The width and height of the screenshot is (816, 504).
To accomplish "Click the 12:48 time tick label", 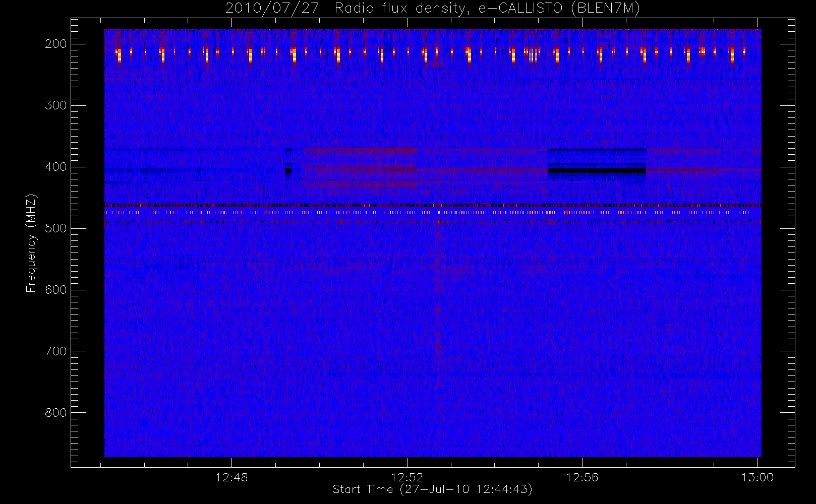I will point(231,477).
